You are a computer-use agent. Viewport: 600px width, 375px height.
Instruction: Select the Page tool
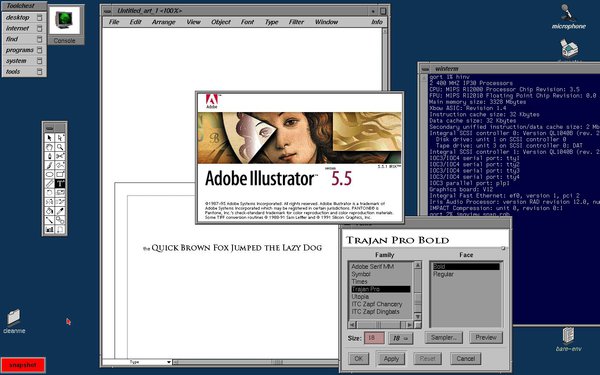pos(60,230)
